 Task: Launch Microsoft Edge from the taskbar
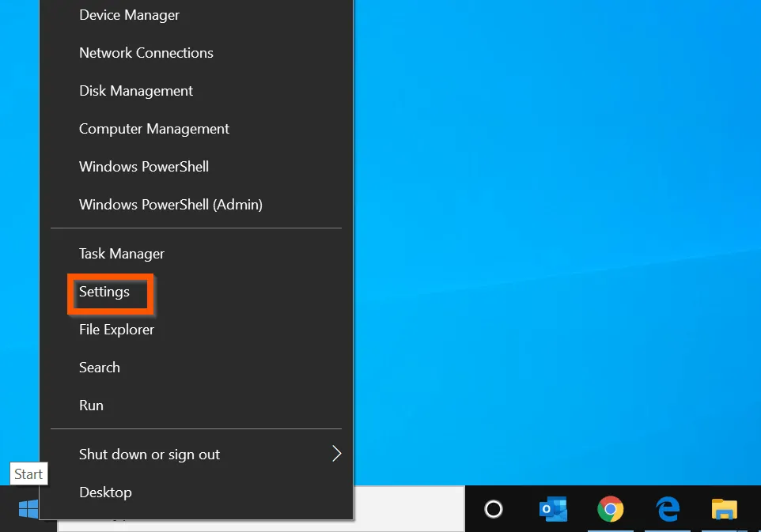click(x=668, y=509)
